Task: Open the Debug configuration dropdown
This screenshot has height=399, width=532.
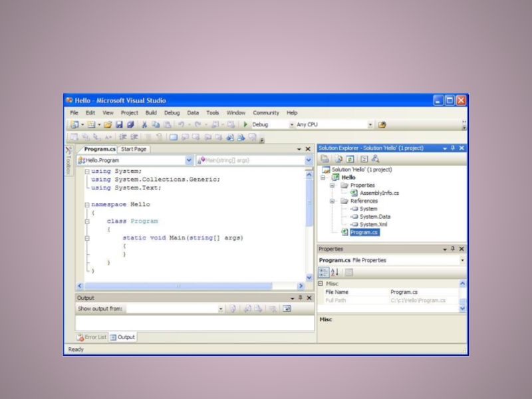Action: pyautogui.click(x=291, y=124)
